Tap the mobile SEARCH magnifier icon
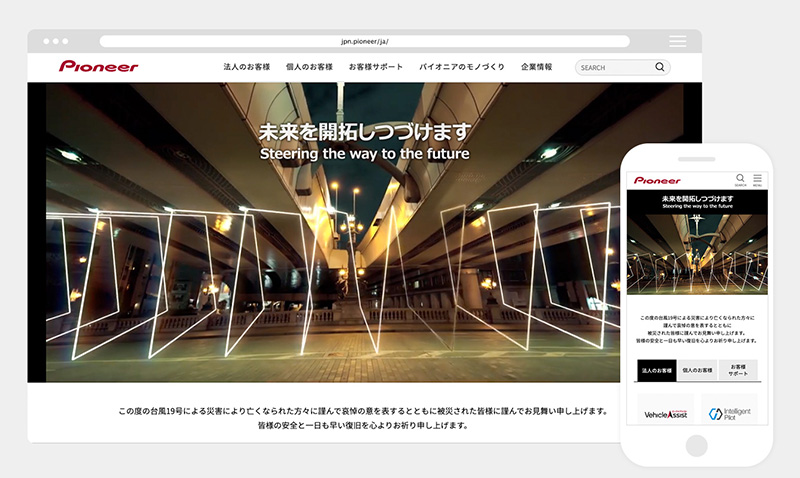The image size is (800, 478). click(x=740, y=178)
